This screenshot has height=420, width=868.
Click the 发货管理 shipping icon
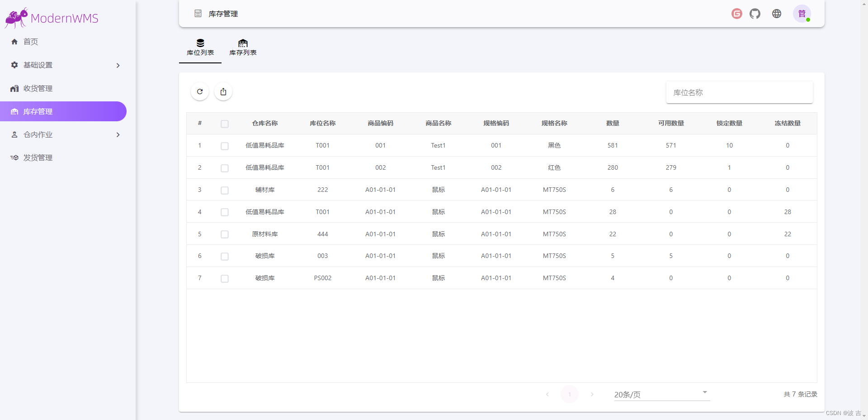tap(14, 157)
